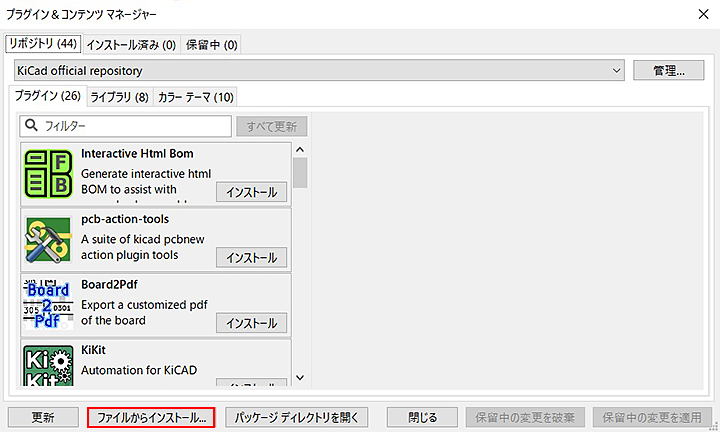Click the Board2Pdf plugin icon
Image resolution: width=720 pixels, height=432 pixels.
click(48, 304)
